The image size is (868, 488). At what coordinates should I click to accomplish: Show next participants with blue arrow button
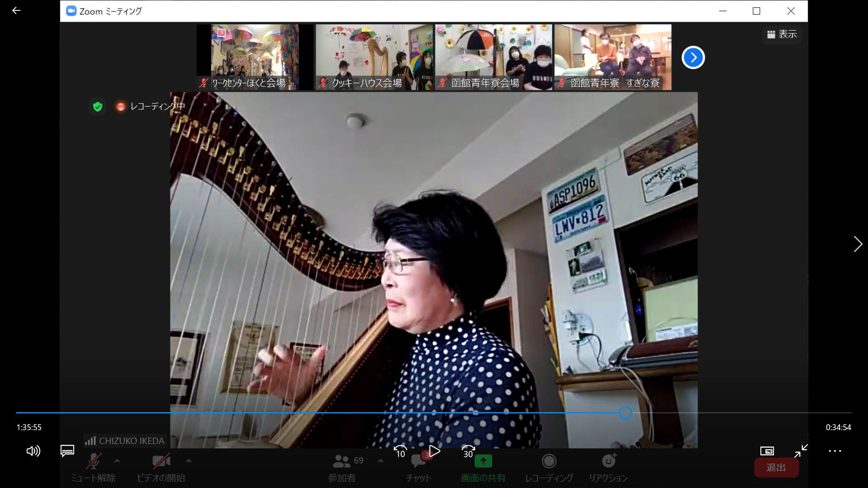(x=693, y=57)
